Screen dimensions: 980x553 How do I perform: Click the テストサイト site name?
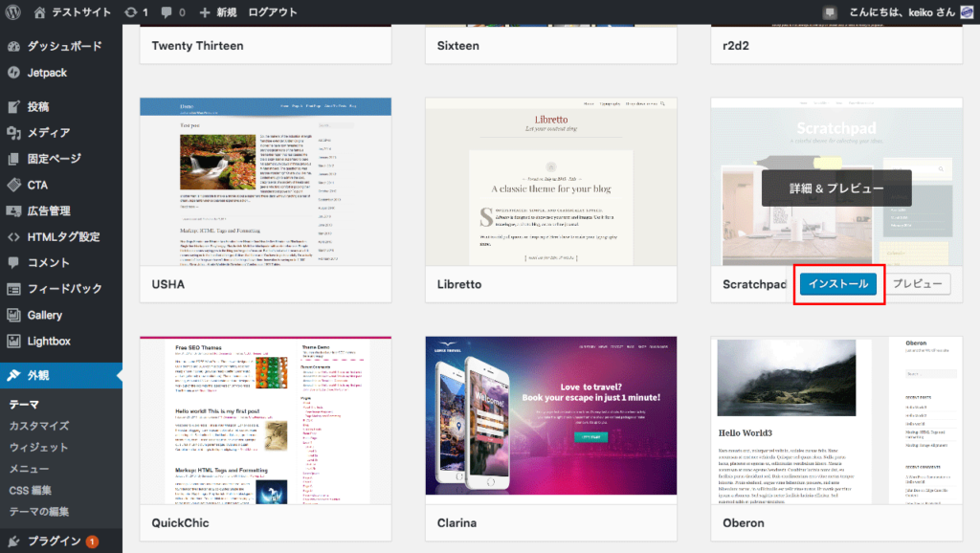(81, 11)
